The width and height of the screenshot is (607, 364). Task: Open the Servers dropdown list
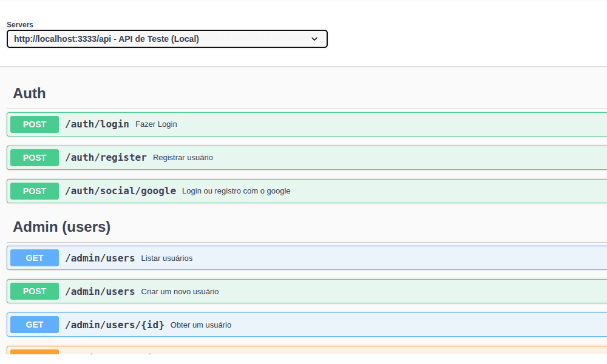(x=168, y=39)
